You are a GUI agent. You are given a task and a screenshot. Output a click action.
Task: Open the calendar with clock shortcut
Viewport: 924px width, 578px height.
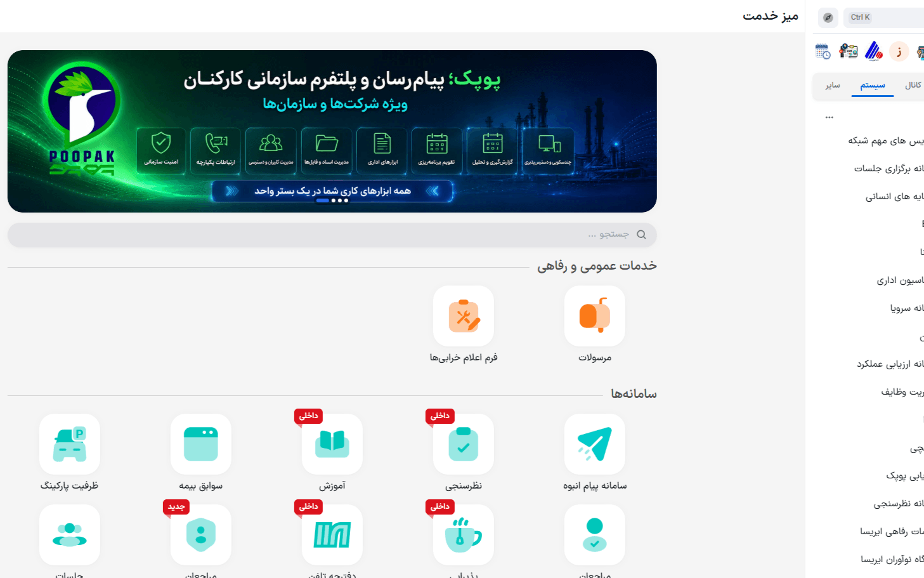coord(823,51)
